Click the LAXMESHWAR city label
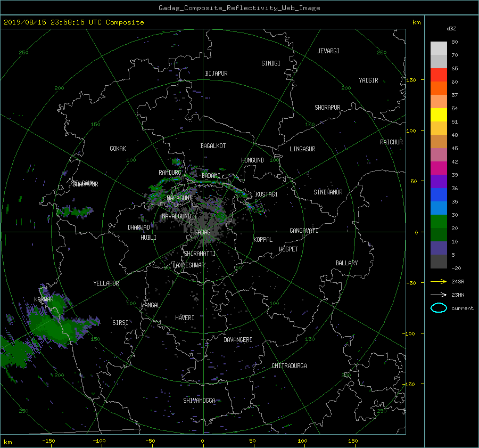This screenshot has width=479, height=448. pos(188,265)
